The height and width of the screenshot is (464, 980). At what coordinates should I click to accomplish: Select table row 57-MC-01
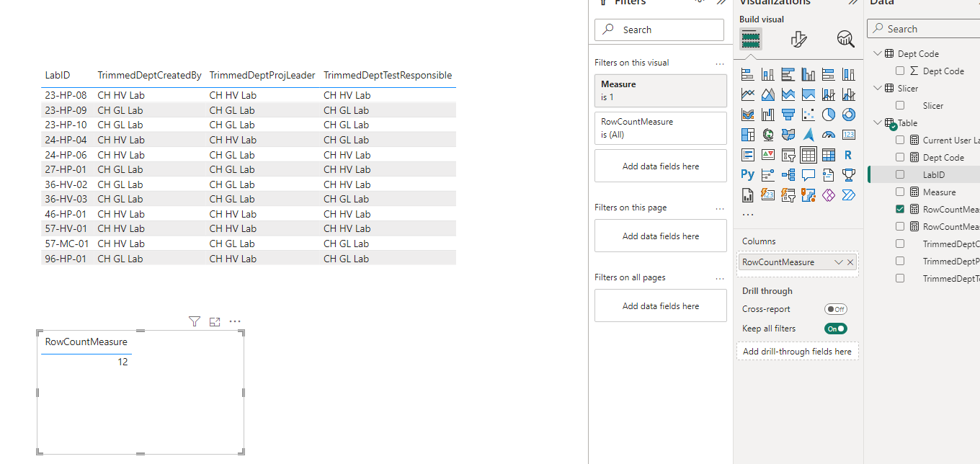coord(249,244)
